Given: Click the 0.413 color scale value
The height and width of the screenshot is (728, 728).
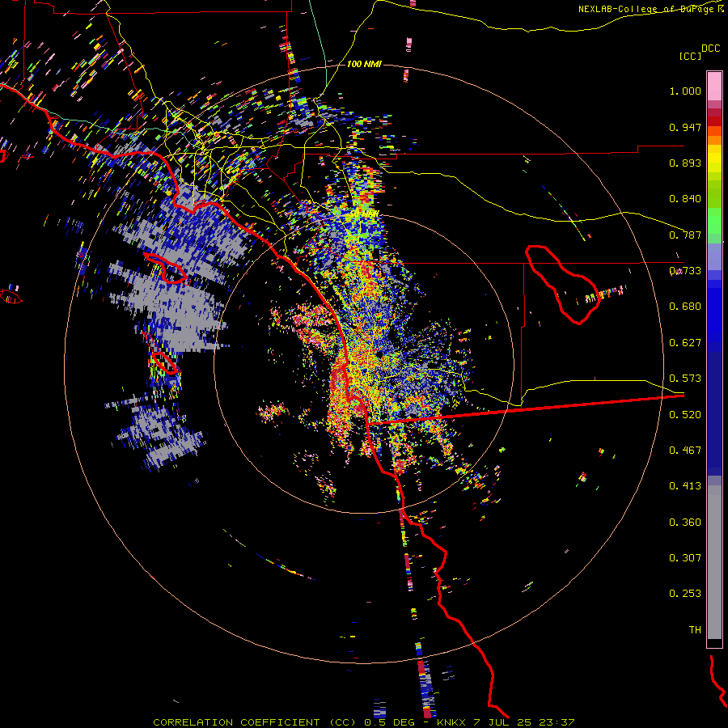Looking at the screenshot, I should click(x=685, y=486).
